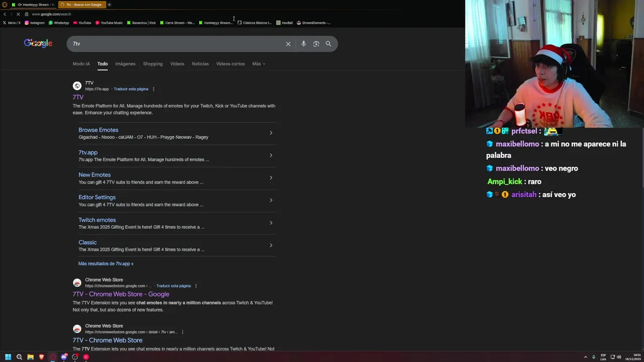Clear the Google search box with the X

pyautogui.click(x=288, y=44)
